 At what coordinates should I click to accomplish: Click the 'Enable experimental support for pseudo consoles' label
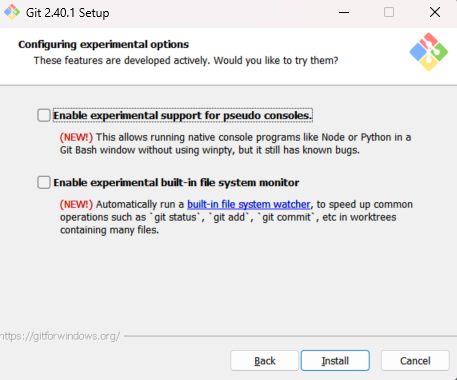pos(182,116)
